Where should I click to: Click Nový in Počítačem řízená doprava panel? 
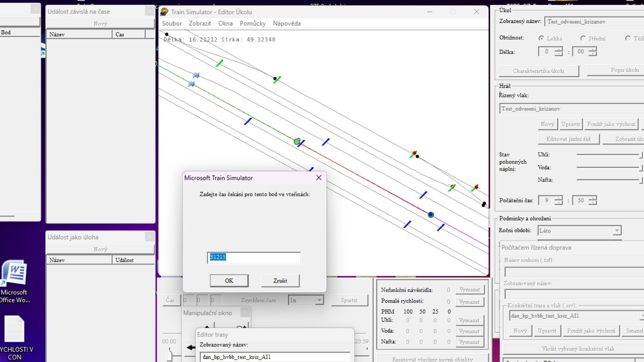pos(520,331)
